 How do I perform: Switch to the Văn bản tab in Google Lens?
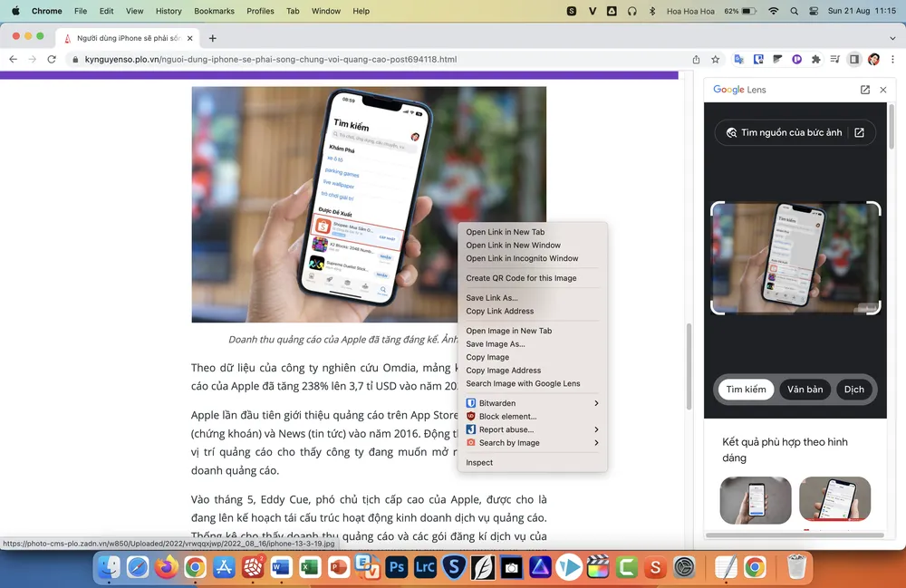click(x=805, y=389)
